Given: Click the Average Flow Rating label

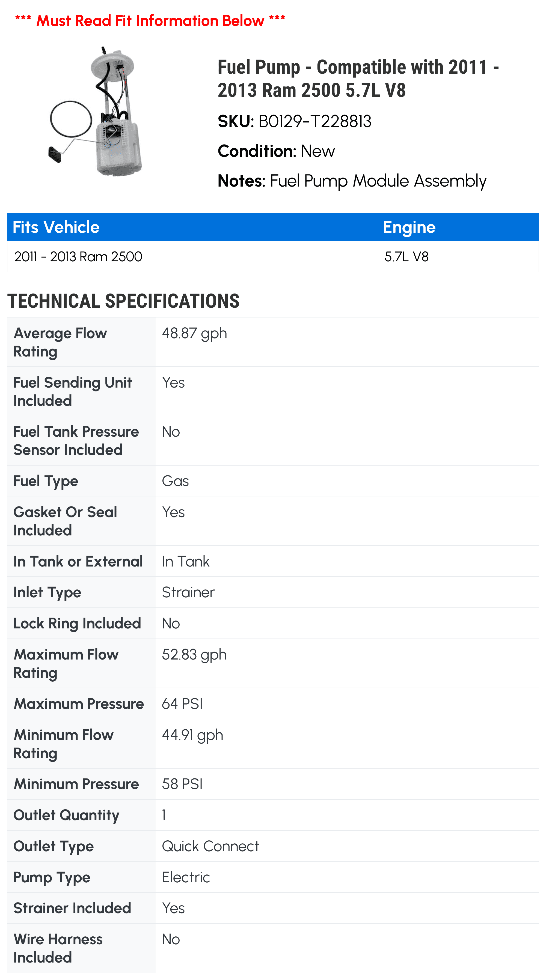Looking at the screenshot, I should 60,342.
